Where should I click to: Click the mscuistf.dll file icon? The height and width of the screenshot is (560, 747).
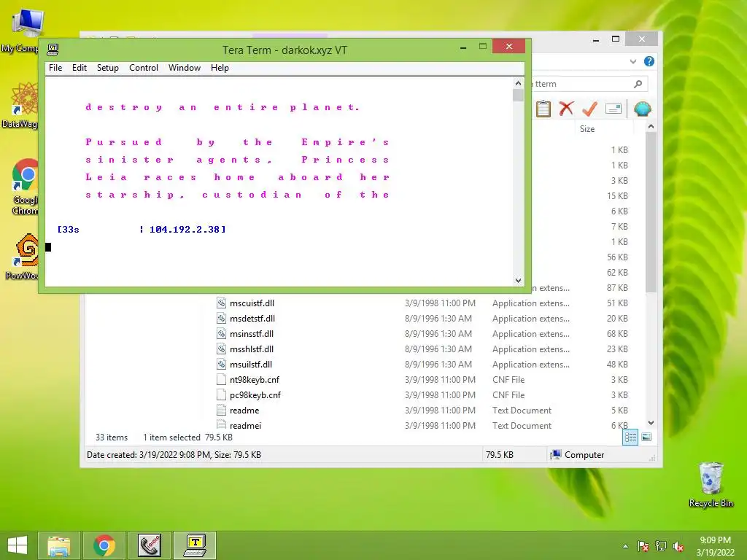pos(221,303)
